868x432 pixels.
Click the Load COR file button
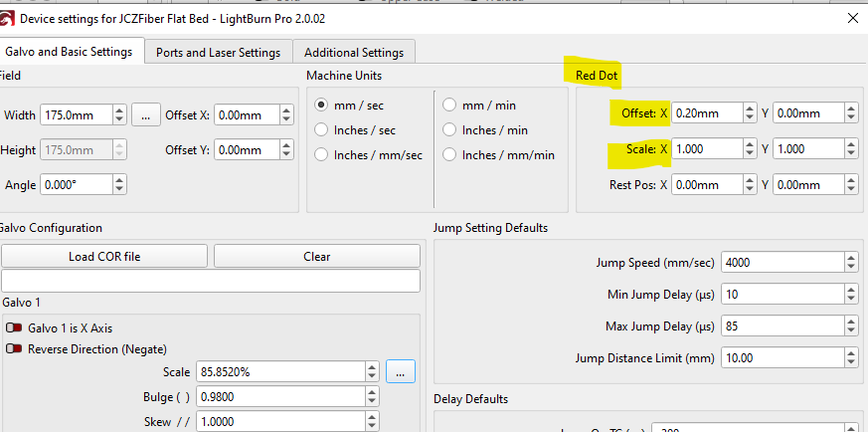tap(104, 256)
